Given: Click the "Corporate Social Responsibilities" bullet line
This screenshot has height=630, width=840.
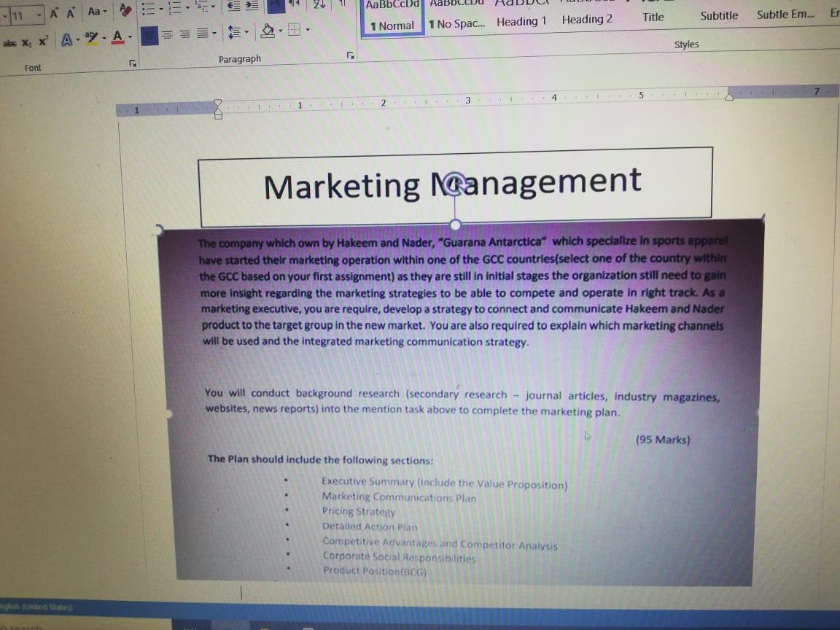Looking at the screenshot, I should point(399,557).
